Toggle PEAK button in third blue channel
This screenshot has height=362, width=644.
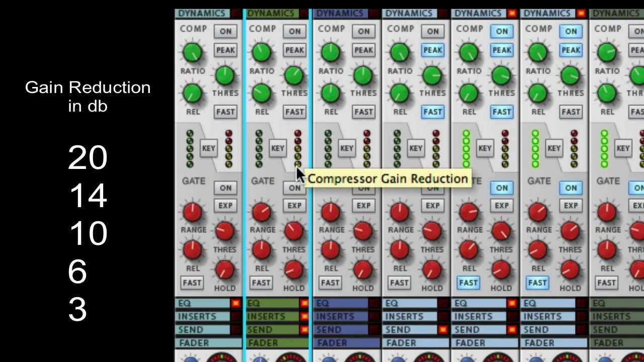coord(363,50)
